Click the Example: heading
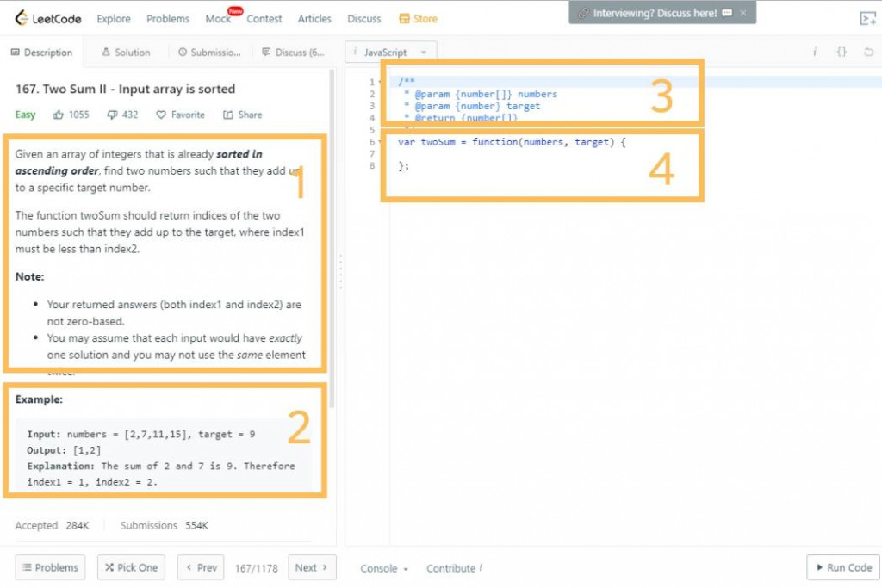Viewport: 882px width, 588px height. (x=39, y=399)
